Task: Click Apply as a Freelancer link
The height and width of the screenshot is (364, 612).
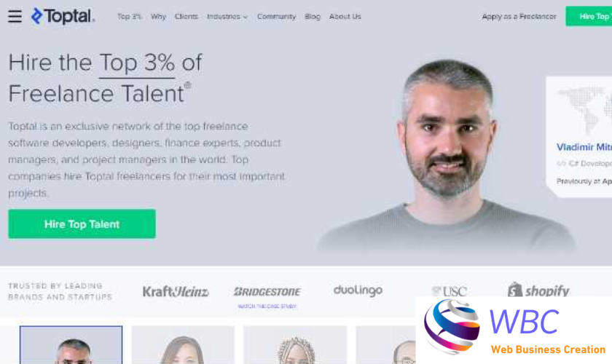Action: click(x=519, y=17)
